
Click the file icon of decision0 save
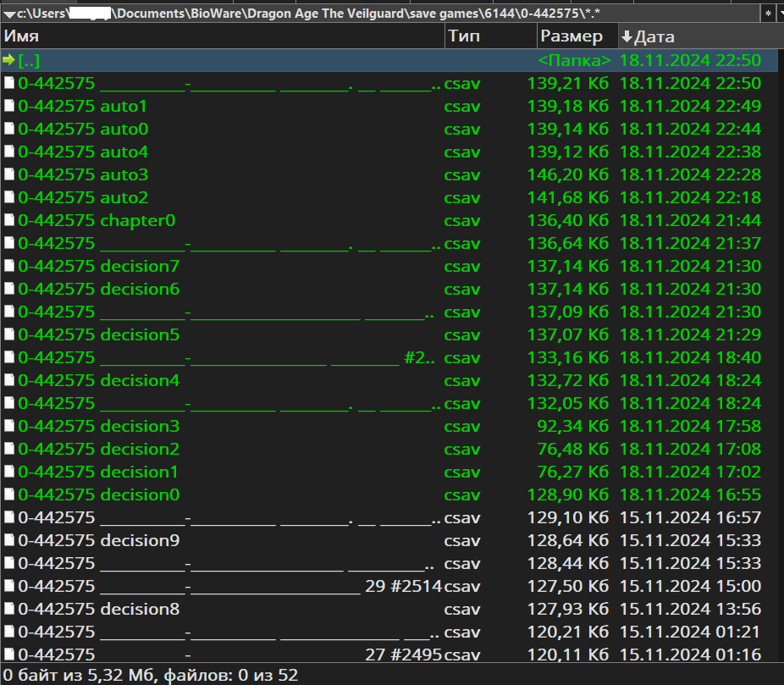pos(9,494)
